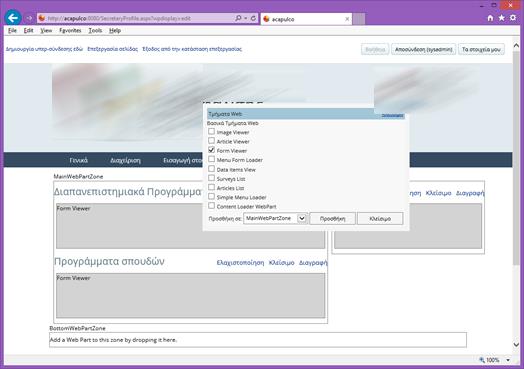Screen dimensions: 524x369
Task: Check the Data Items View checkbox
Action: point(212,169)
